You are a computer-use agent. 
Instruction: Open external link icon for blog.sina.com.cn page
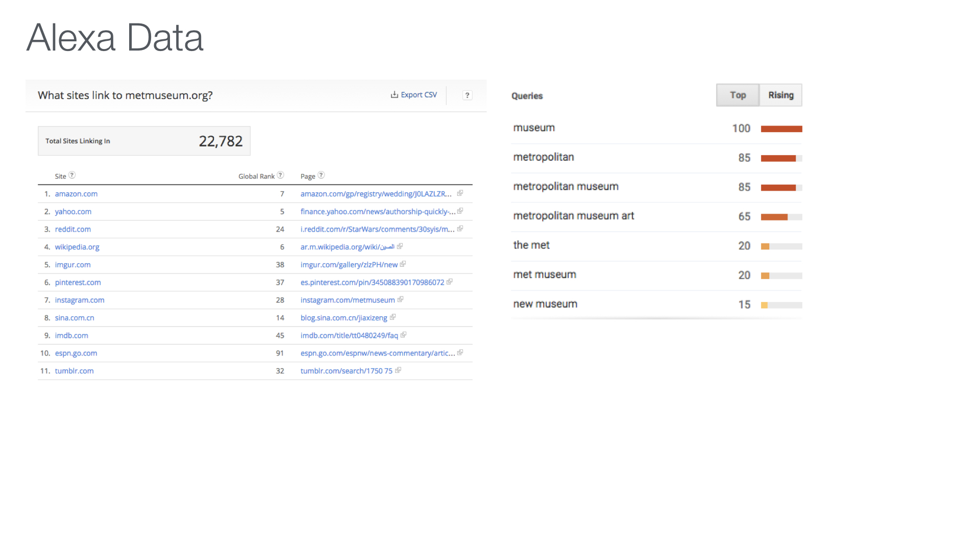click(x=393, y=317)
